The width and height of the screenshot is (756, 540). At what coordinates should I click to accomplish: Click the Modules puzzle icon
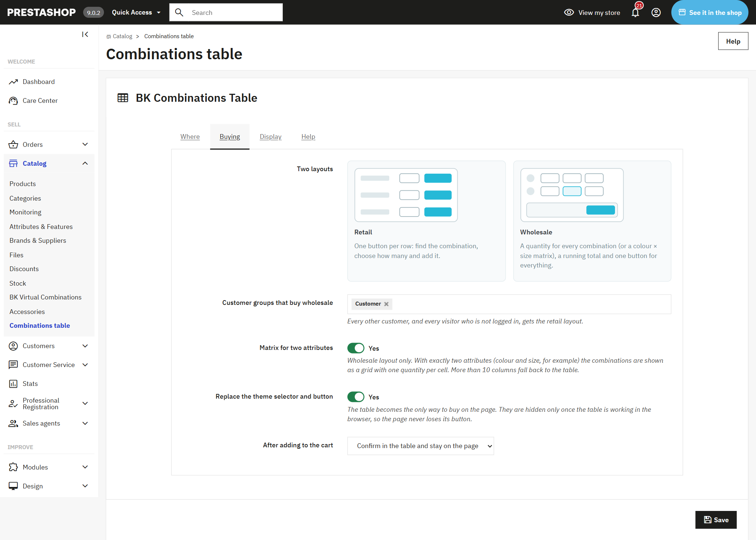13,467
